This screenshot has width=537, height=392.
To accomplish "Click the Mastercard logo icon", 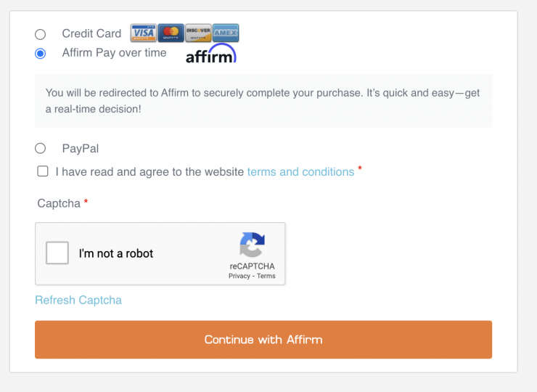I will [171, 33].
